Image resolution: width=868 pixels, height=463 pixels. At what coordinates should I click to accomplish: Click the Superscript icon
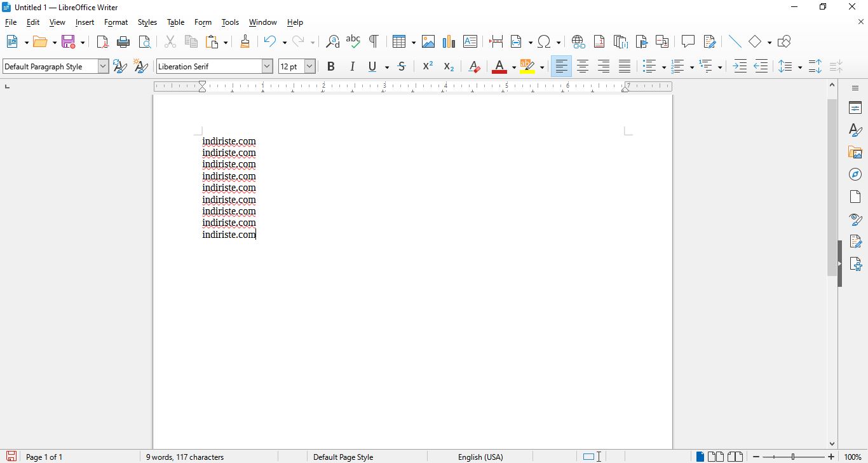pyautogui.click(x=428, y=66)
